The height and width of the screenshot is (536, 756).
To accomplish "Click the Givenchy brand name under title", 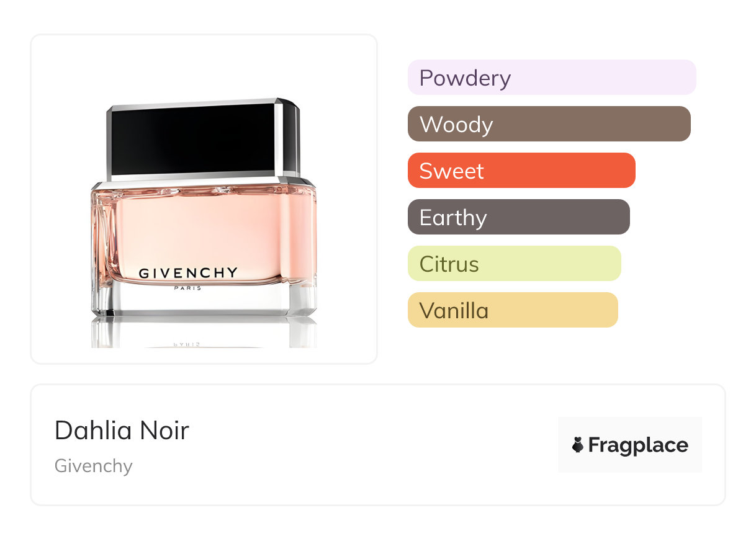I will [x=94, y=466].
